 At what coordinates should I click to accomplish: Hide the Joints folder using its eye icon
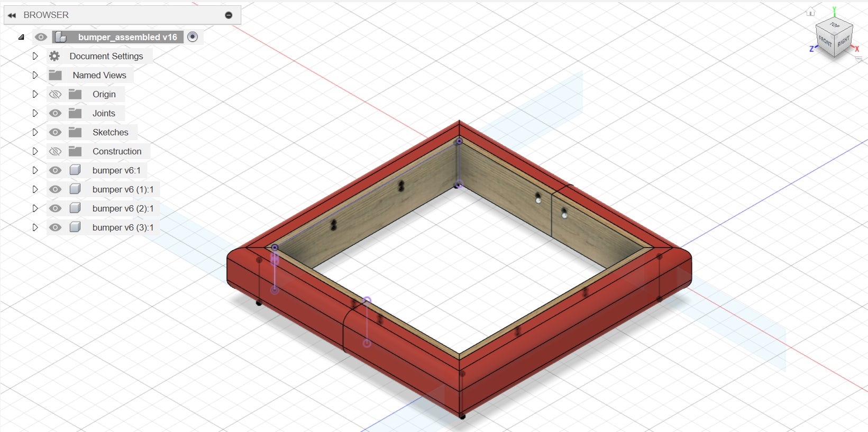(55, 113)
